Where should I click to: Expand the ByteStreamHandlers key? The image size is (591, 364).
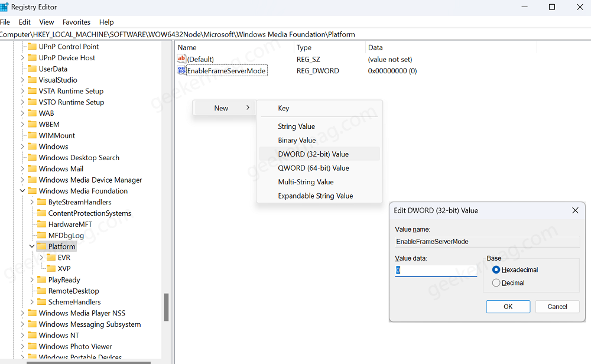coord(32,202)
